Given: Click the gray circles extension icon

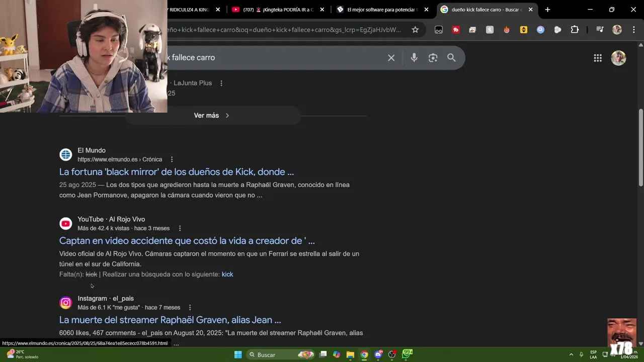Looking at the screenshot, I should [557, 30].
